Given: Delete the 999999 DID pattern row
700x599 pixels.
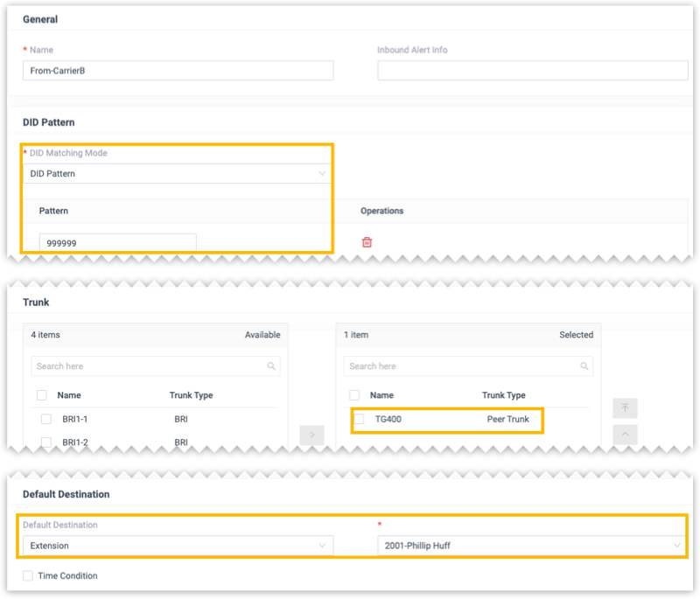Looking at the screenshot, I should tap(367, 242).
